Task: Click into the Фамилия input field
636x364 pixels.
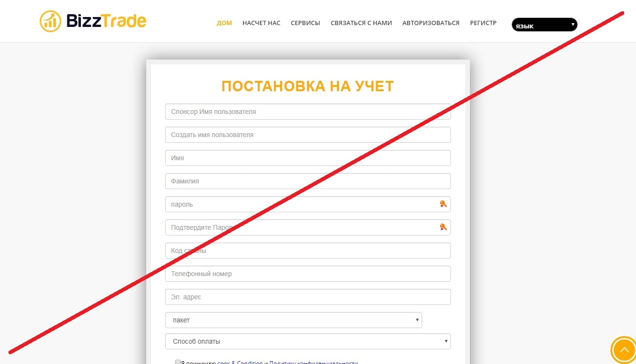Action: (308, 181)
